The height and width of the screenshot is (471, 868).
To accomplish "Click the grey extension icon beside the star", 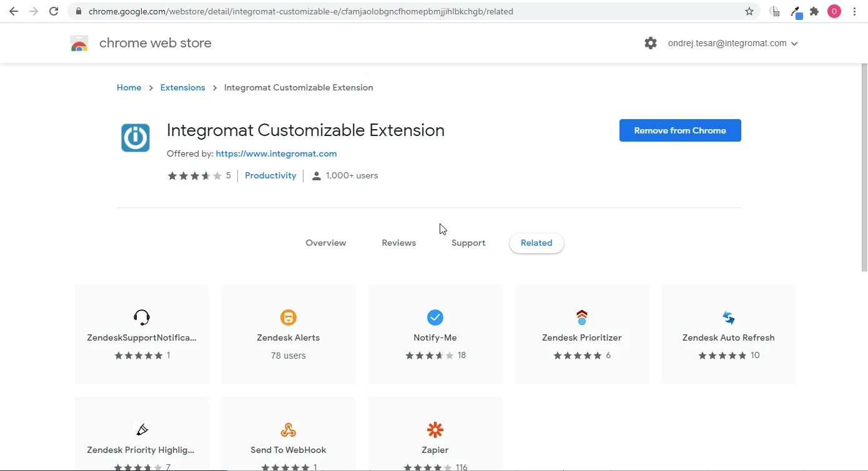I will pyautogui.click(x=774, y=11).
